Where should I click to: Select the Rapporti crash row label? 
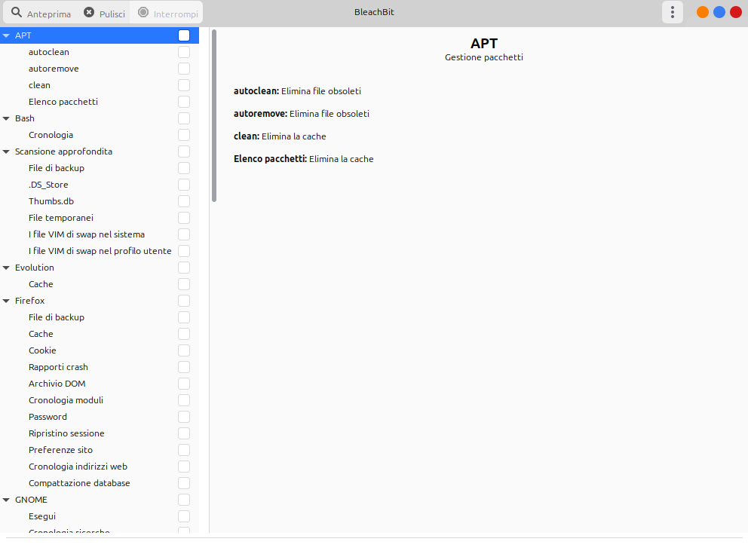(x=58, y=367)
